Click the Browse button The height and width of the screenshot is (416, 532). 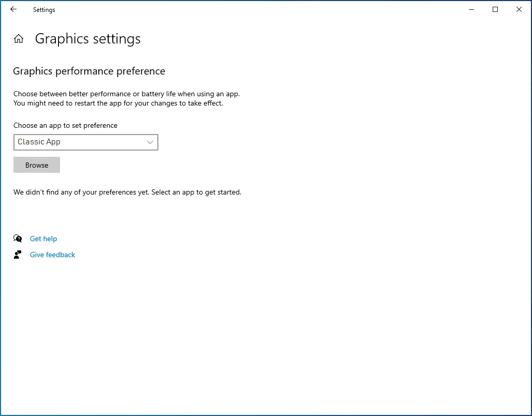coord(37,165)
